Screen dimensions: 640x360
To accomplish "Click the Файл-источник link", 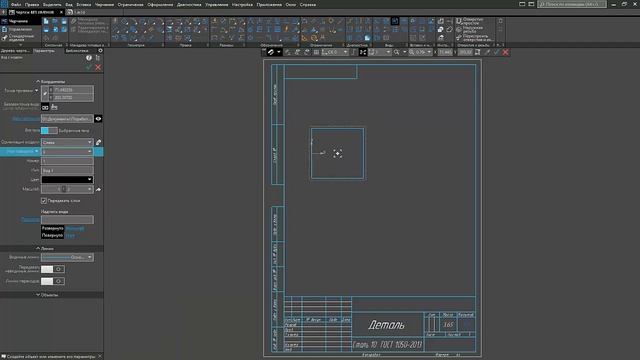I will pyautogui.click(x=26, y=119).
